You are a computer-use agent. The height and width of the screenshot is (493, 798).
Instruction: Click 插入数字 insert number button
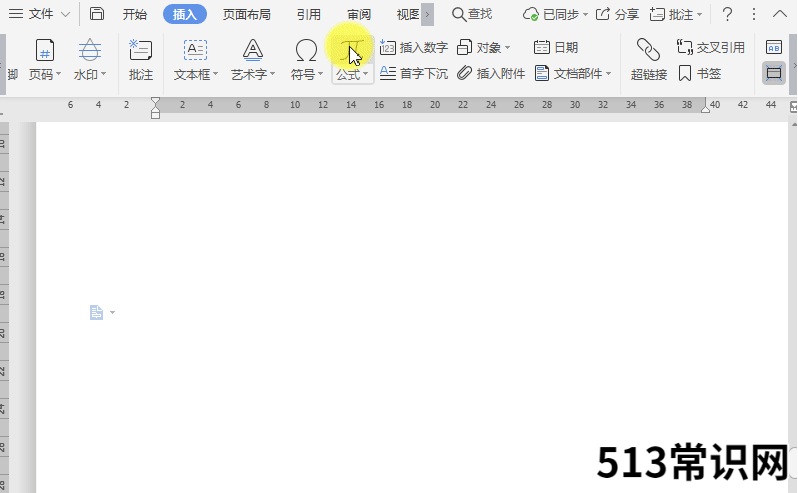pos(414,48)
